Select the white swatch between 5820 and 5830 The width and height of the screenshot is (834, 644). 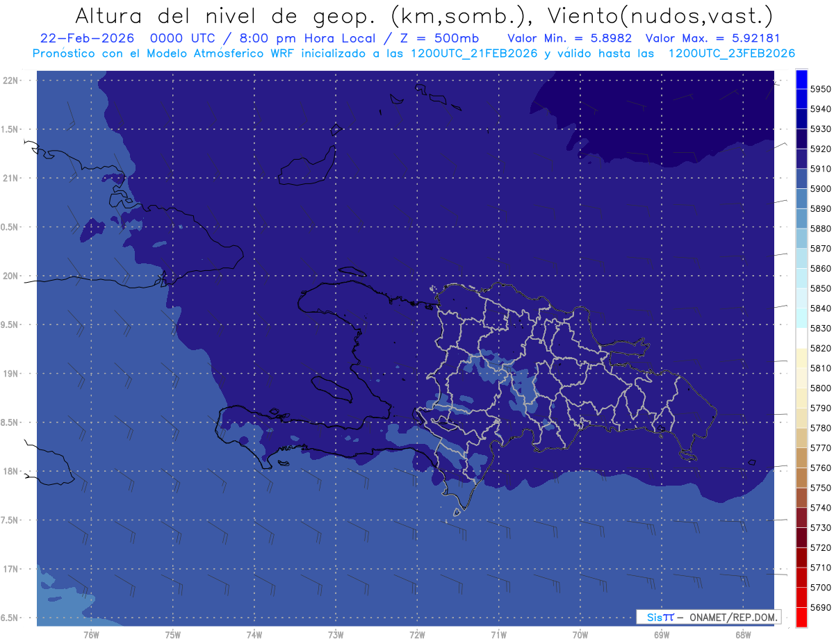pyautogui.click(x=801, y=338)
